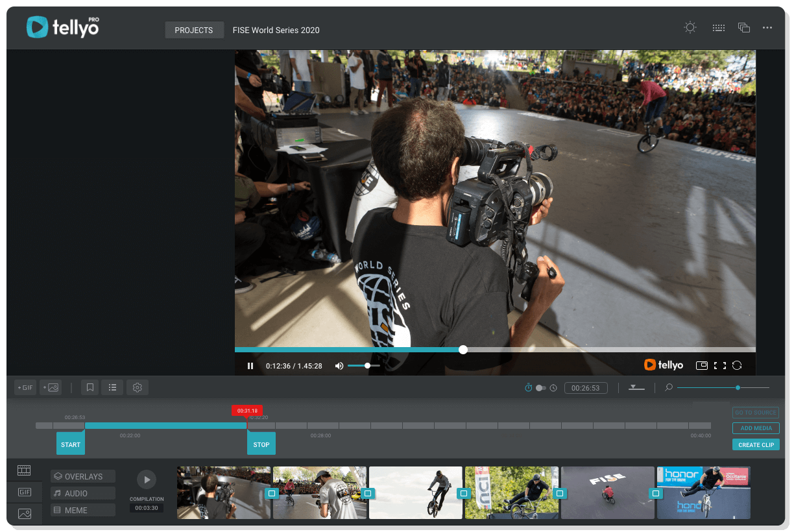The width and height of the screenshot is (794, 532).
Task: Click transition icon before Honor banner clip
Action: [656, 493]
